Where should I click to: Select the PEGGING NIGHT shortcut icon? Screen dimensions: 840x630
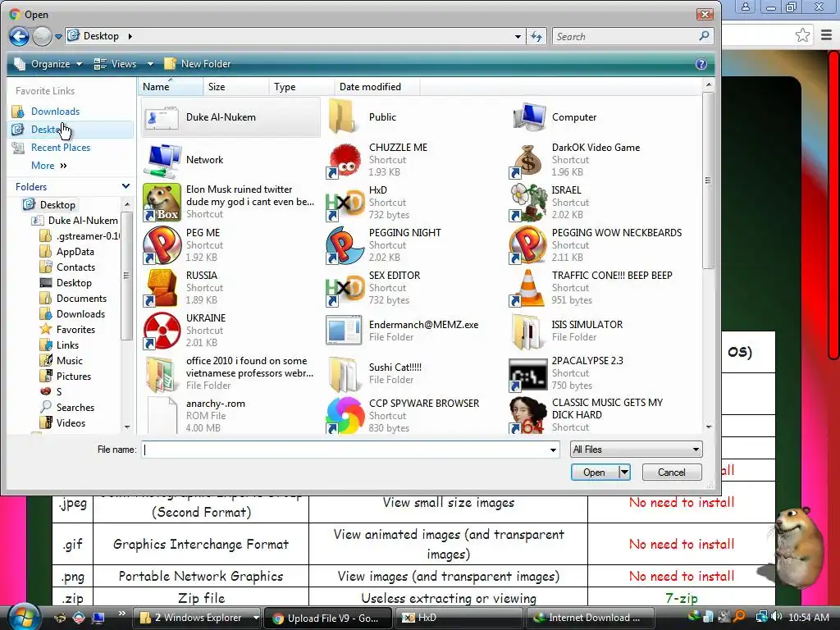[345, 245]
